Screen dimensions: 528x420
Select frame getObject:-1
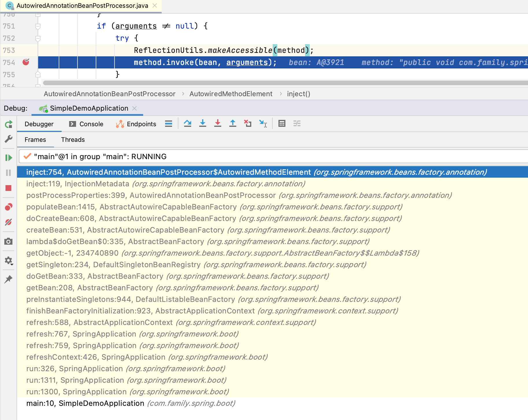point(272,253)
